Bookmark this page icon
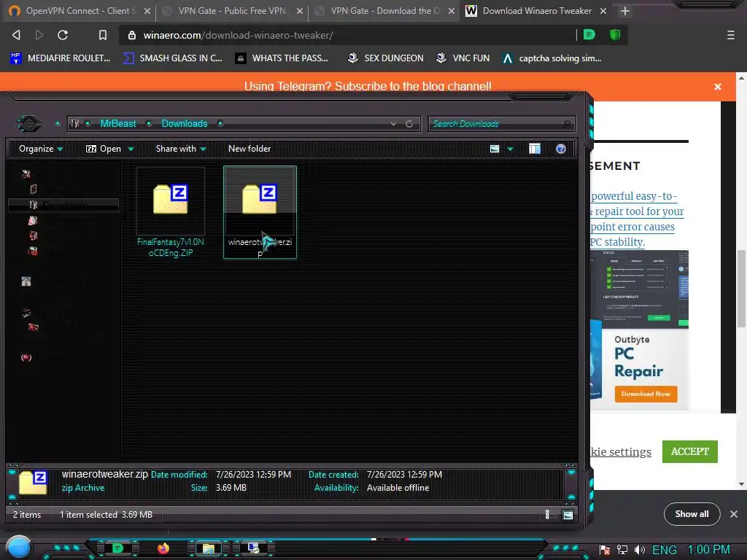Viewport: 747px width, 560px height. (x=102, y=35)
